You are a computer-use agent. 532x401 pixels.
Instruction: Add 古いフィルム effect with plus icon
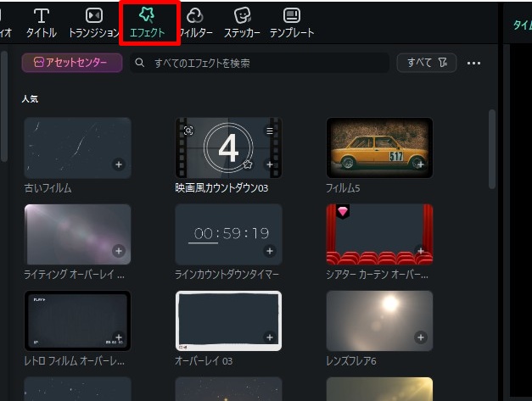pos(119,164)
